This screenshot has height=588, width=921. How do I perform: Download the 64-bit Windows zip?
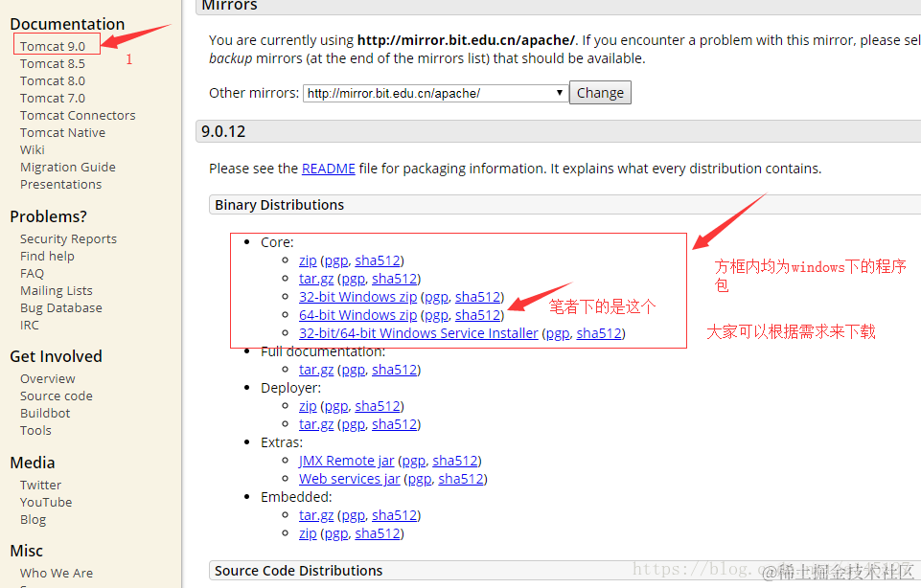[x=357, y=315]
